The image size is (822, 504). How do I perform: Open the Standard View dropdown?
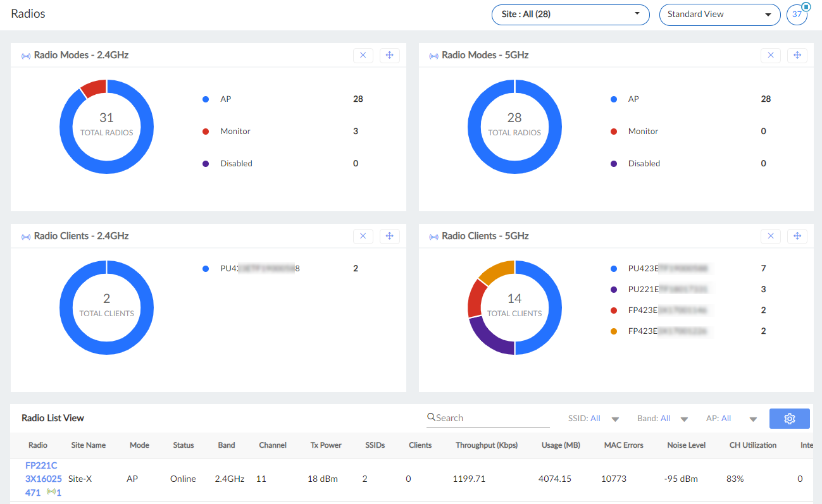tap(719, 14)
